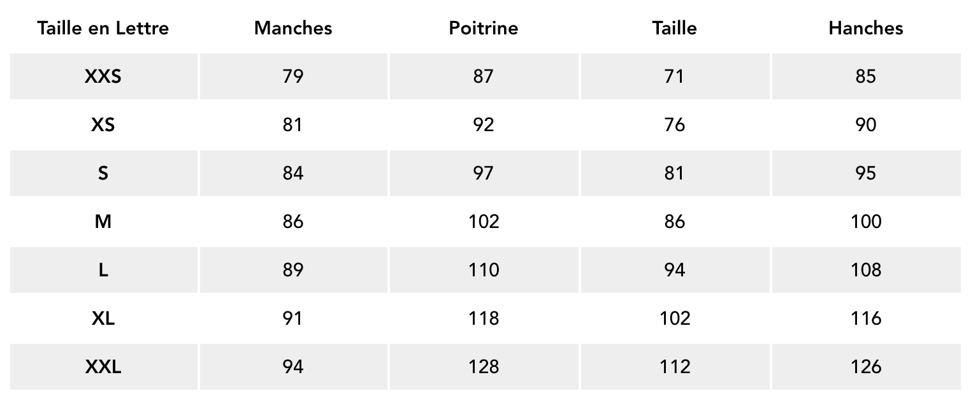The image size is (980, 419).
Task: Click Hanches value 116 for XL
Action: pos(865,318)
